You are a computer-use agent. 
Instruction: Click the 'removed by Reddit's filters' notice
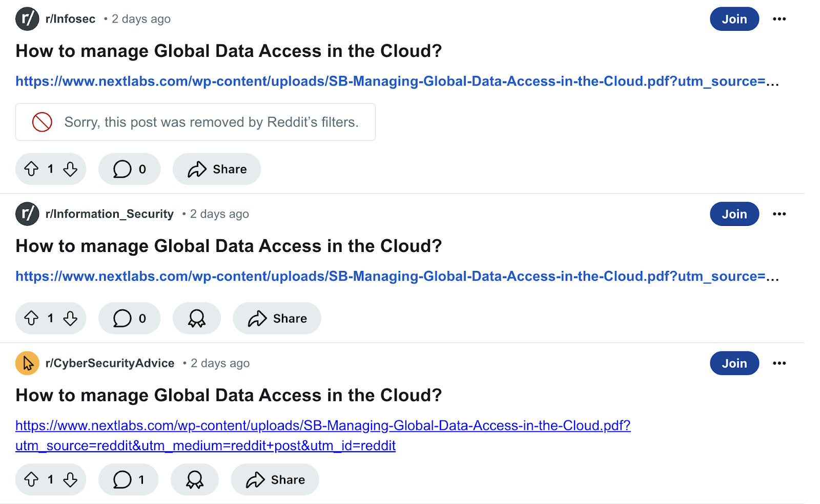tap(195, 122)
